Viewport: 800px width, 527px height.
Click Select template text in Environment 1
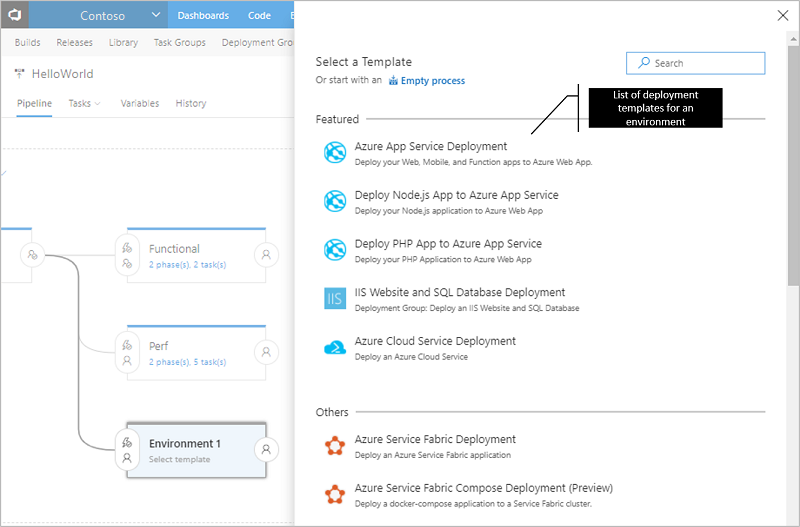pyautogui.click(x=180, y=459)
